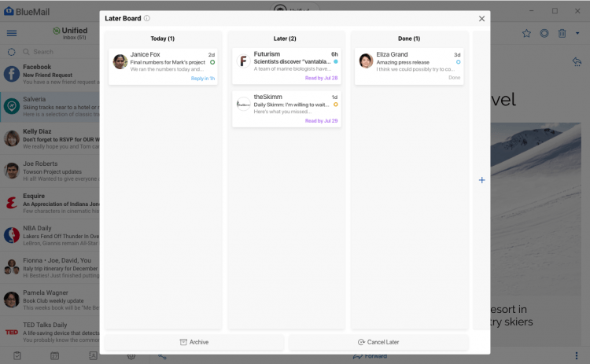The width and height of the screenshot is (590, 364).
Task: Open Futurism card in Later column
Action: pos(286,66)
